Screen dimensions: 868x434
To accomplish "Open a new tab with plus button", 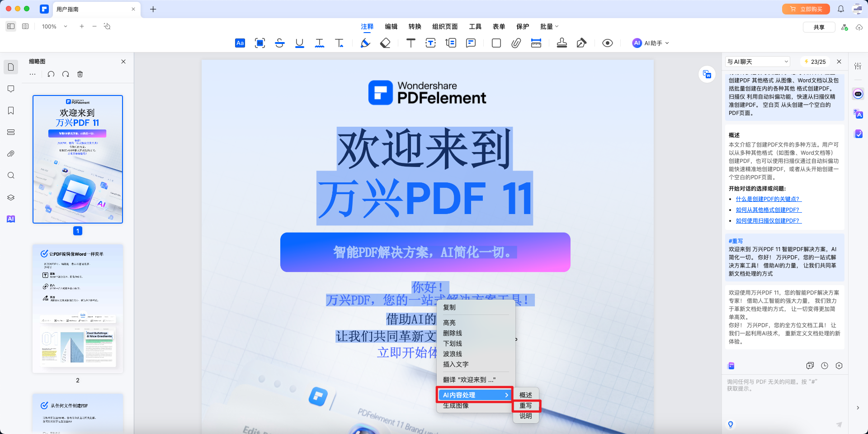I will pyautogui.click(x=153, y=9).
